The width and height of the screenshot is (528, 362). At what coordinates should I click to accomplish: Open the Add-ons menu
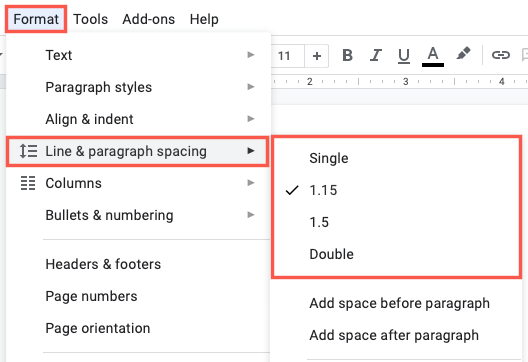(x=148, y=19)
